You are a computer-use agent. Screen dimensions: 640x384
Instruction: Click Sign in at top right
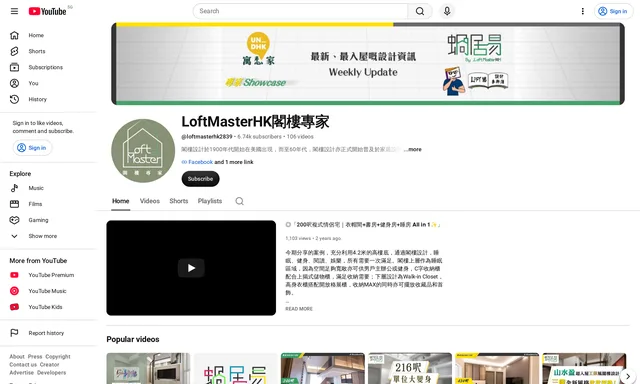coord(613,11)
